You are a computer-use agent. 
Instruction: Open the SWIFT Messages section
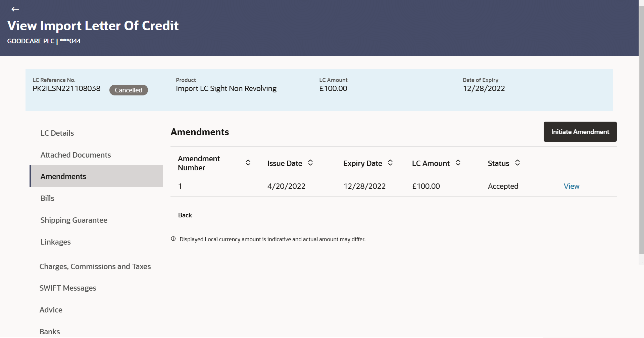tap(68, 288)
